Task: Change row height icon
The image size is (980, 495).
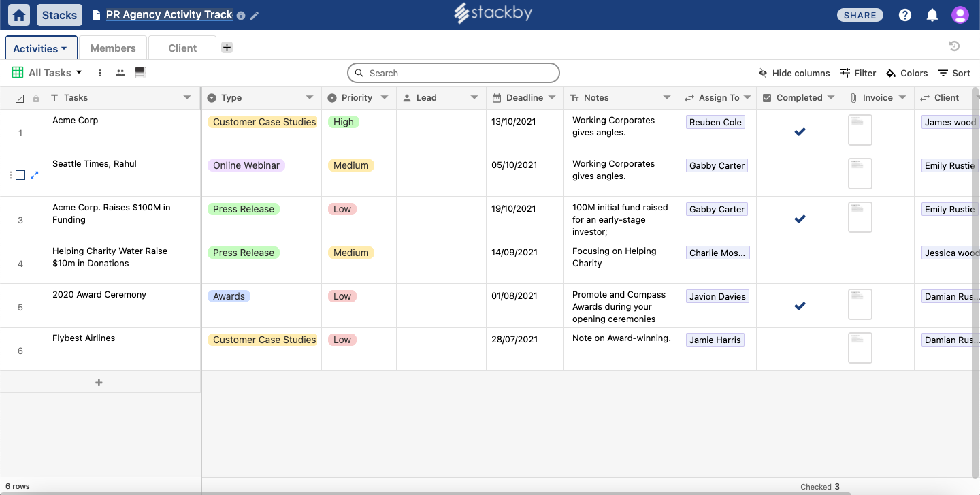Action: (141, 73)
